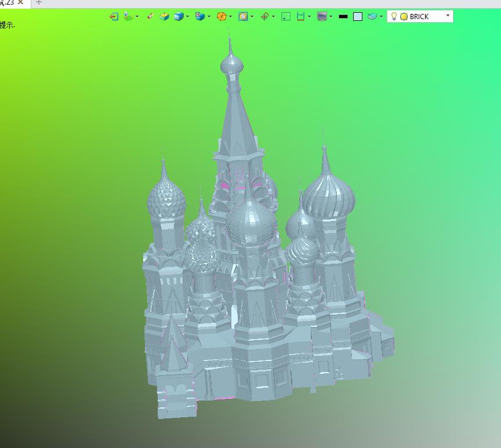Viewport: 501px width, 448px height.
Task: Click the black color swatch
Action: (343, 17)
